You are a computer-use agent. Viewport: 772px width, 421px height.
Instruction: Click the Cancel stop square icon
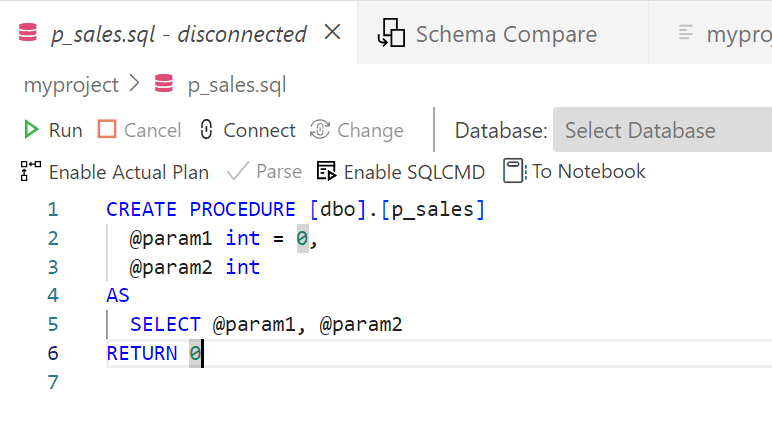[x=107, y=130]
